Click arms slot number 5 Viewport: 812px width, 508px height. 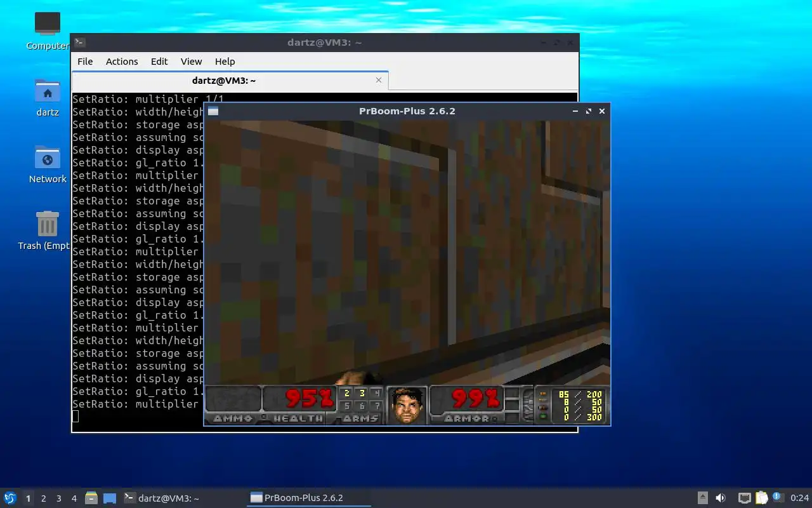point(346,406)
